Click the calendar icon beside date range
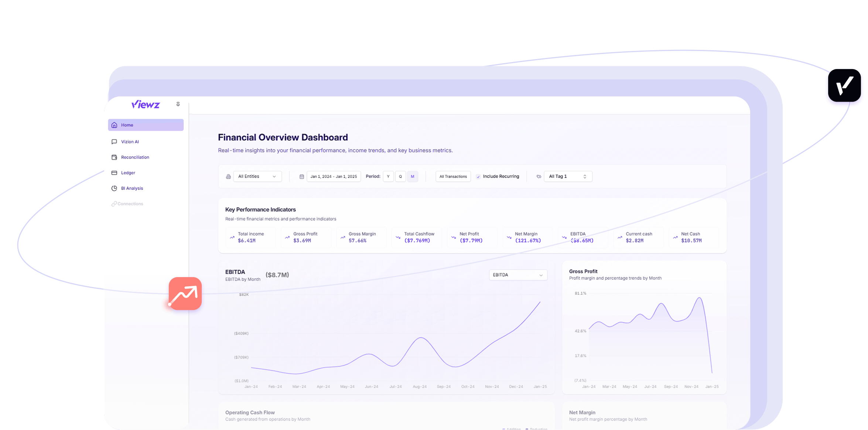 click(x=301, y=177)
